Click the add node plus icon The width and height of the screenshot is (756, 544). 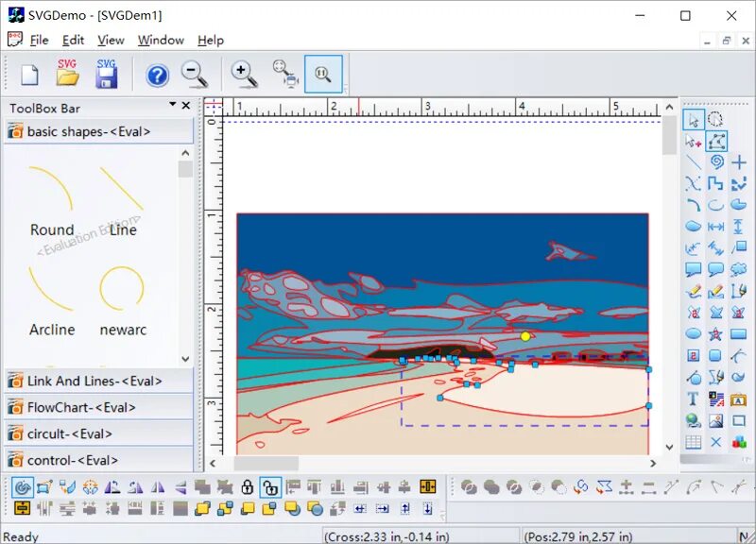coord(627,487)
